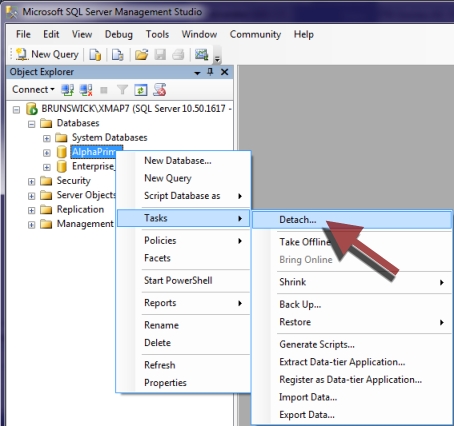Viewport: 454px width, 426px height.
Task: Choose Delete from context menu
Action: click(183, 343)
